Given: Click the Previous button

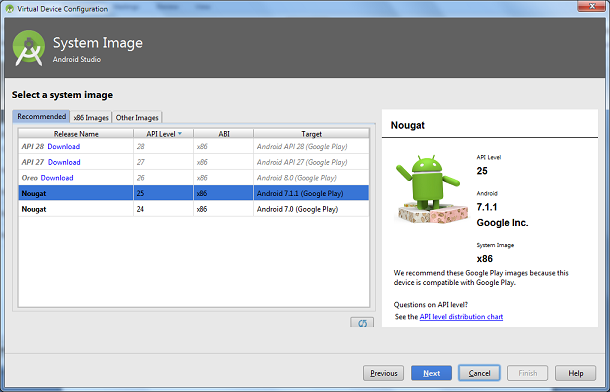Looking at the screenshot, I should pyautogui.click(x=383, y=373).
